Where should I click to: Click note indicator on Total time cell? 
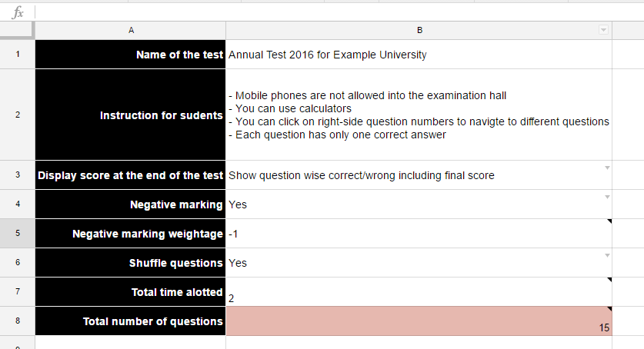click(x=609, y=280)
